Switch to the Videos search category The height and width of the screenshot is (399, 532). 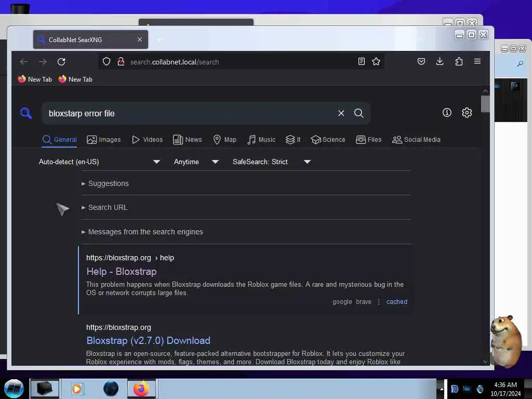click(147, 140)
